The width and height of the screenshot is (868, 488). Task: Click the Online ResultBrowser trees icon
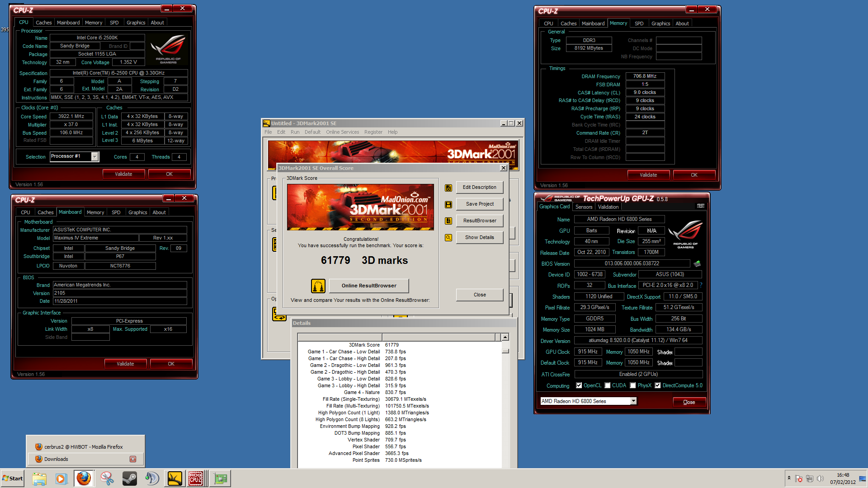(x=318, y=286)
